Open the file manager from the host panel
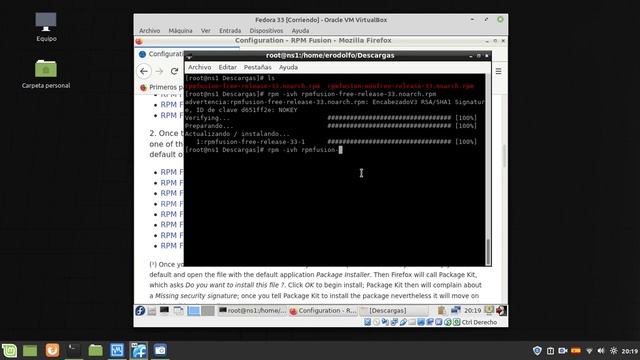This screenshot has width=640, height=360. [x=96, y=350]
